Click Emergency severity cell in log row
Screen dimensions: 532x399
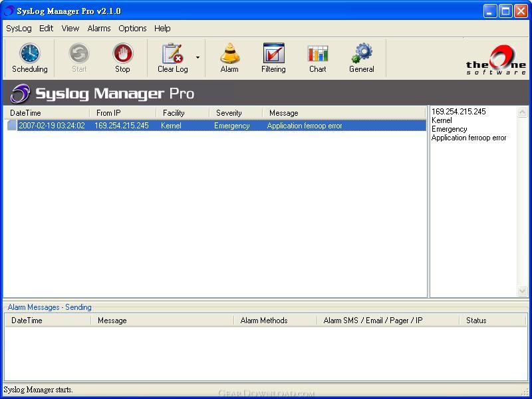pos(231,126)
